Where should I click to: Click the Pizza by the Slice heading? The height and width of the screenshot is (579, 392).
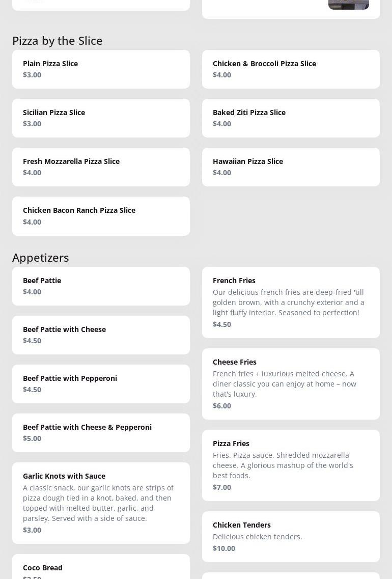point(58,41)
